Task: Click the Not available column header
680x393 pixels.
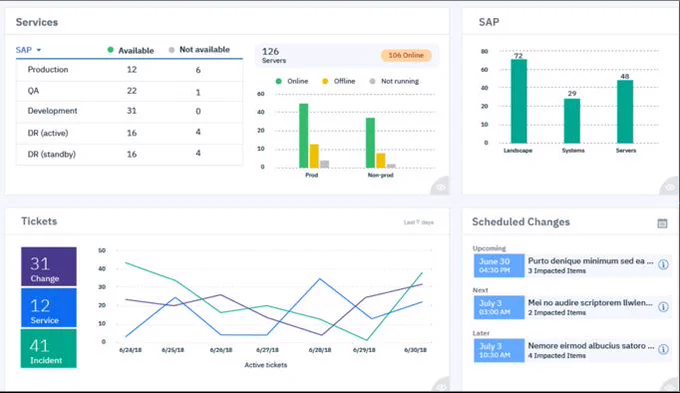Action: (199, 49)
